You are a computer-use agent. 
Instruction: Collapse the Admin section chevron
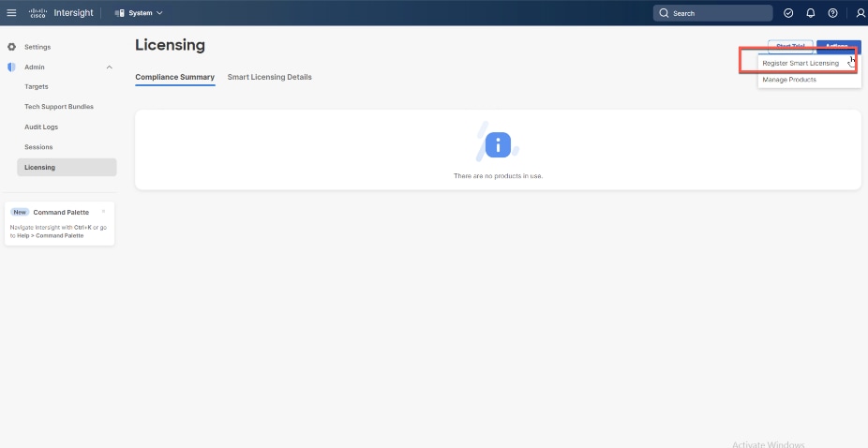click(109, 67)
